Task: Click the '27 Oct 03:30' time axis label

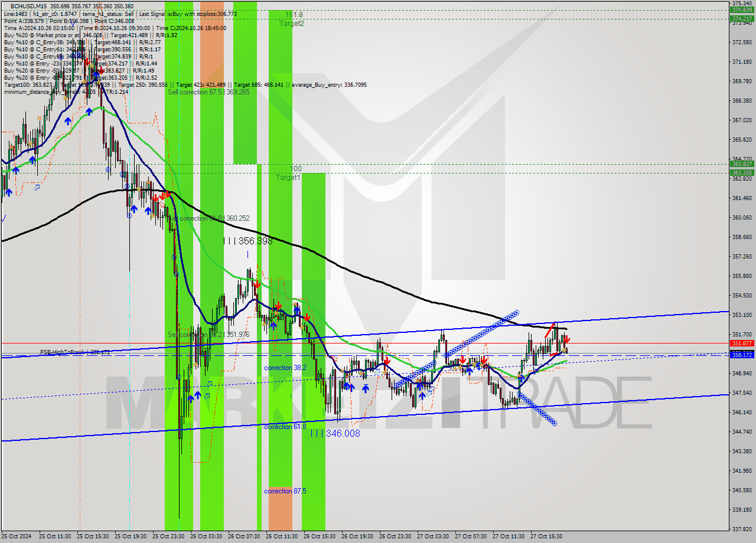Action: 432,537
